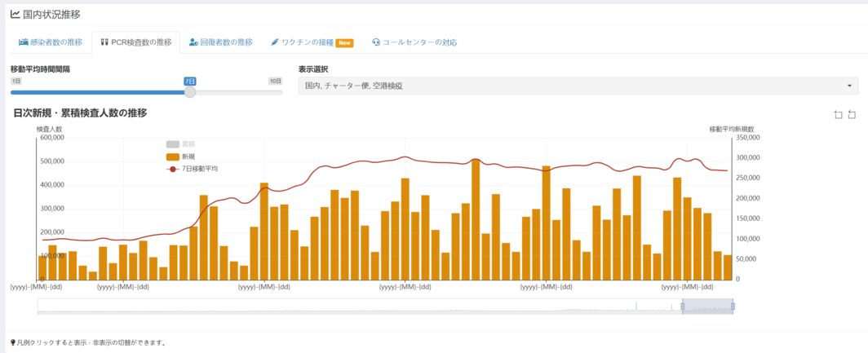This screenshot has height=353, width=868.
Task: Toggle the 7日移動平均 line legend item
Action: 191,169
